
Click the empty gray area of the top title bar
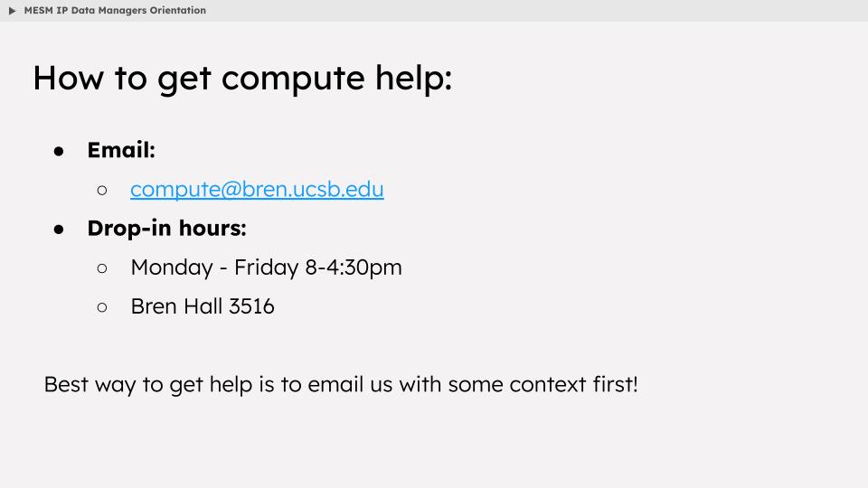(537, 11)
